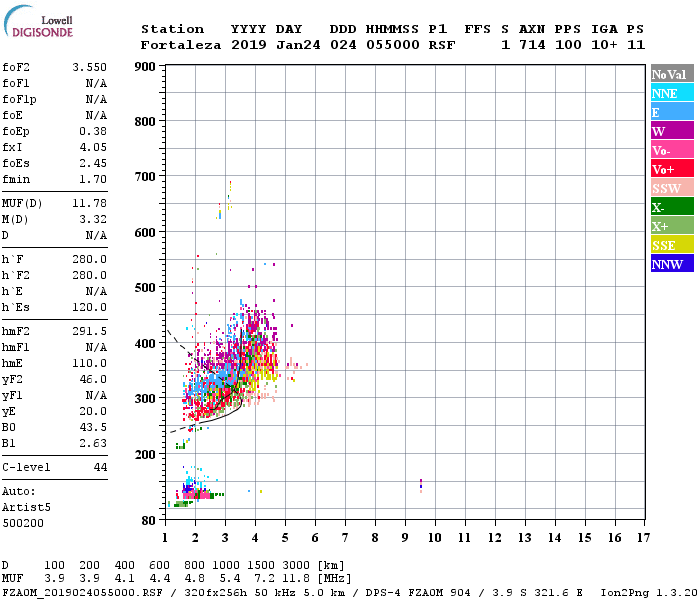This screenshot has width=700, height=600.
Task: Click the MUF(D) value 11.78
Action: click(x=90, y=204)
